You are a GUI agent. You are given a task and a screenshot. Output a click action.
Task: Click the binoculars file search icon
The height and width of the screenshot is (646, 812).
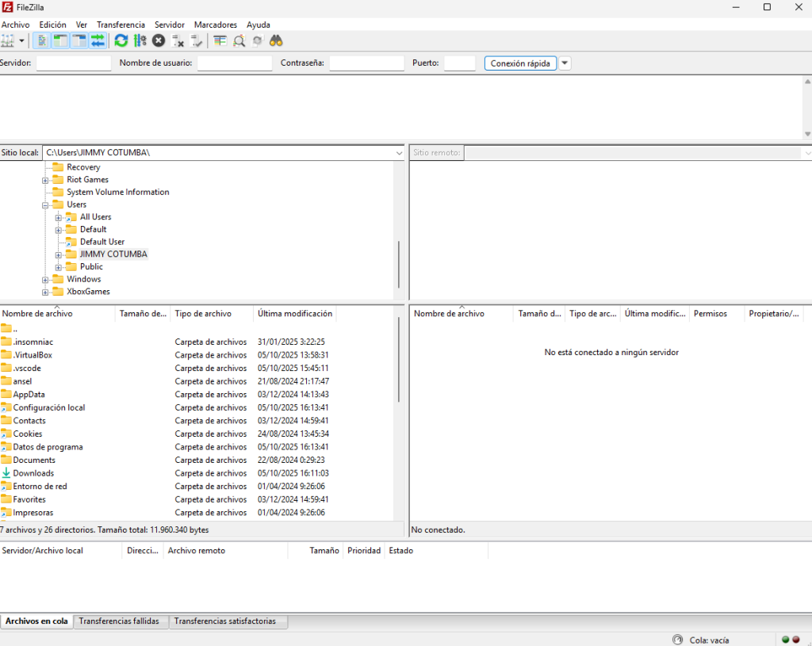tap(276, 40)
